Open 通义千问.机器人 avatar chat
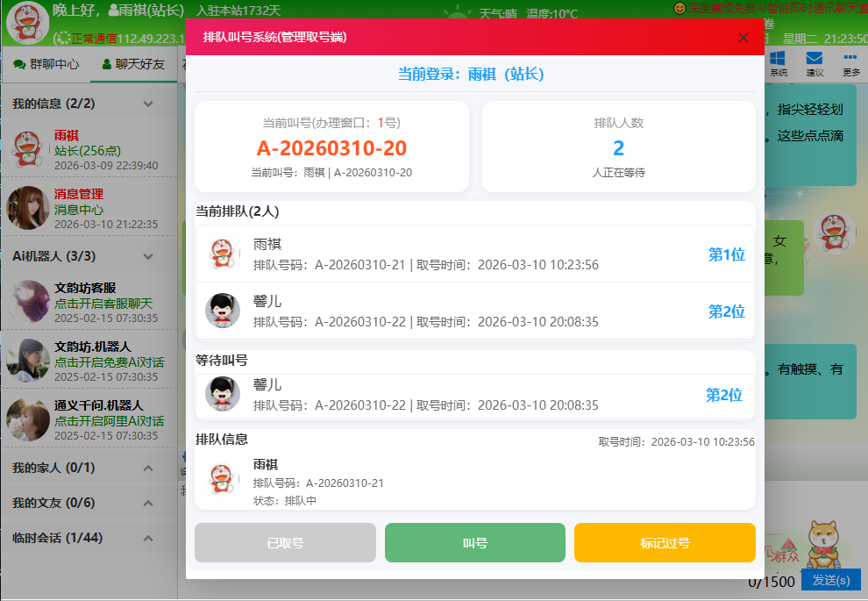 (27, 419)
